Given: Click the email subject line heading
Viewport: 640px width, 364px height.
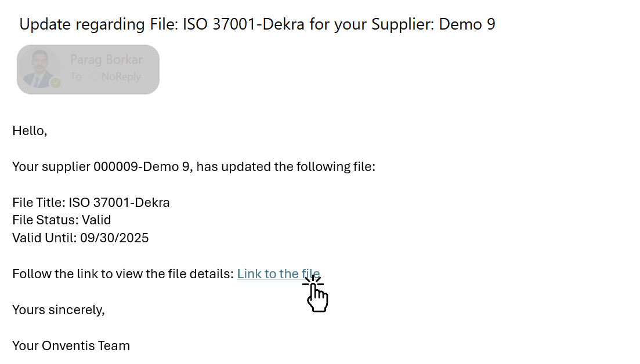Looking at the screenshot, I should [x=257, y=24].
